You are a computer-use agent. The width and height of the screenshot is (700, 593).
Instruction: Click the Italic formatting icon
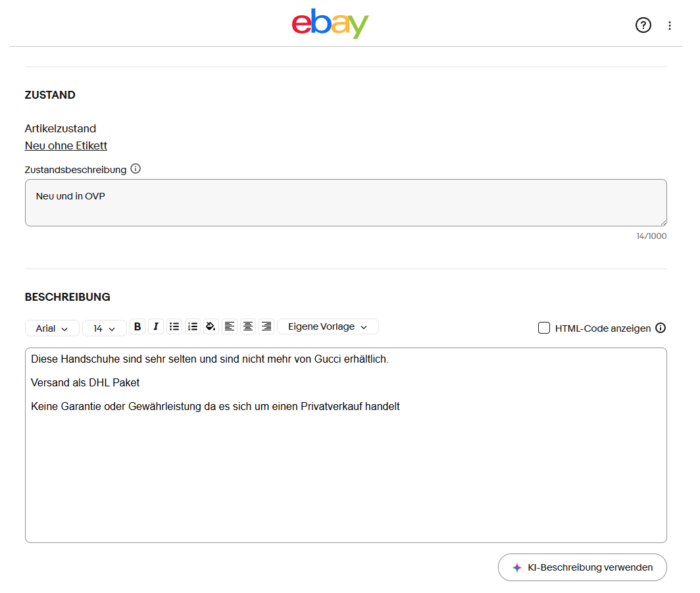pos(156,327)
